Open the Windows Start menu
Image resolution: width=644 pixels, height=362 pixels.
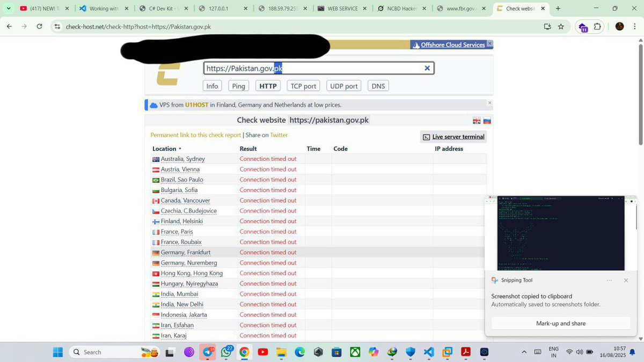(x=57, y=352)
